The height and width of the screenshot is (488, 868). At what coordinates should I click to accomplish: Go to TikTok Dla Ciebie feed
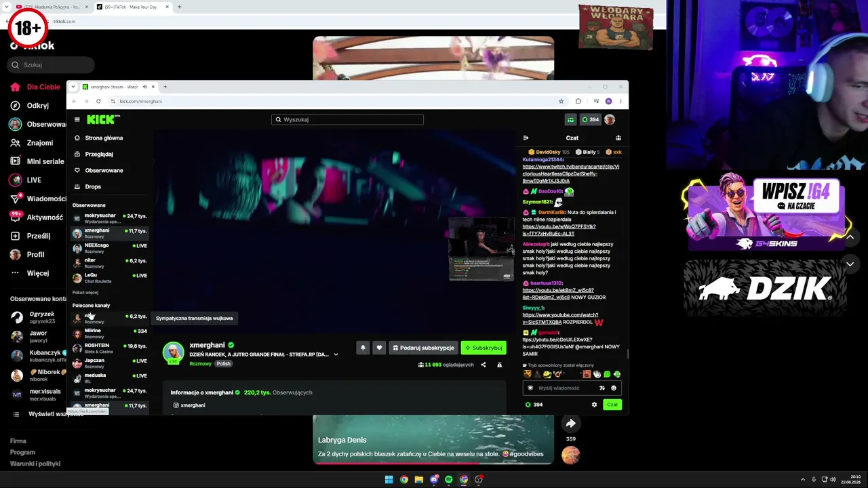43,87
